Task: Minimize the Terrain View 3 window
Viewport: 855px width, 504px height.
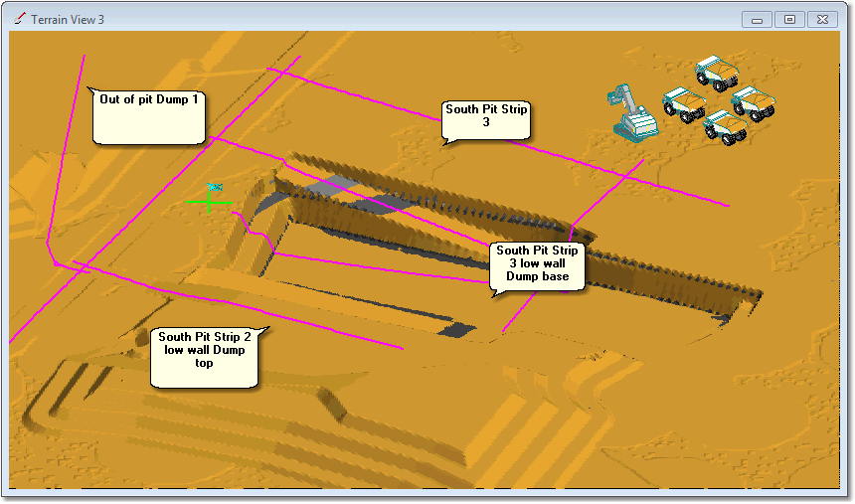Action: (x=757, y=20)
